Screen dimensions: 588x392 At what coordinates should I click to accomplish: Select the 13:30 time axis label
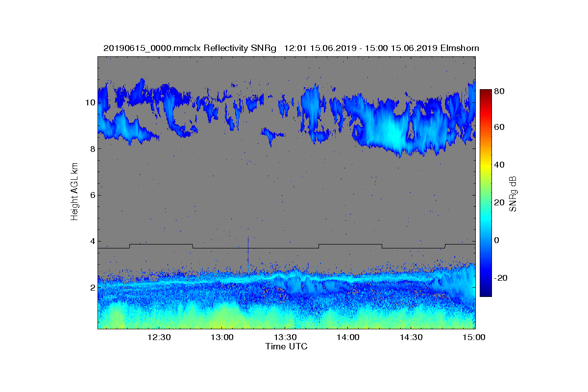click(285, 337)
